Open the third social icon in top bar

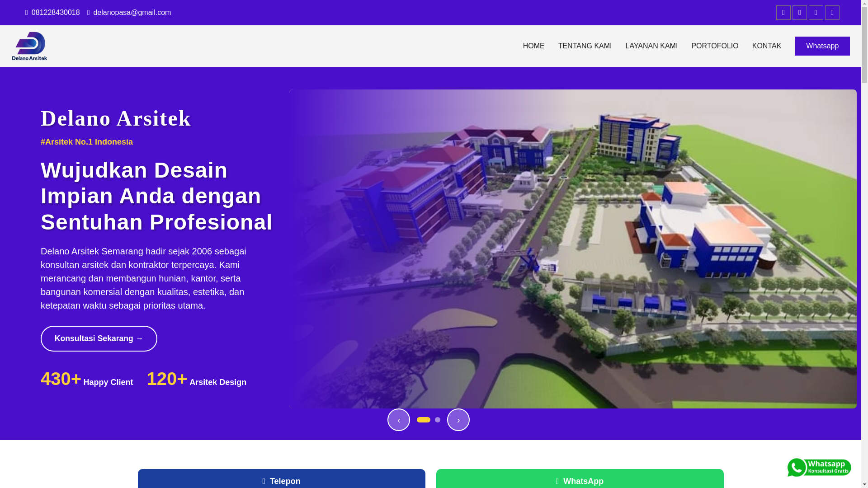pos(816,13)
